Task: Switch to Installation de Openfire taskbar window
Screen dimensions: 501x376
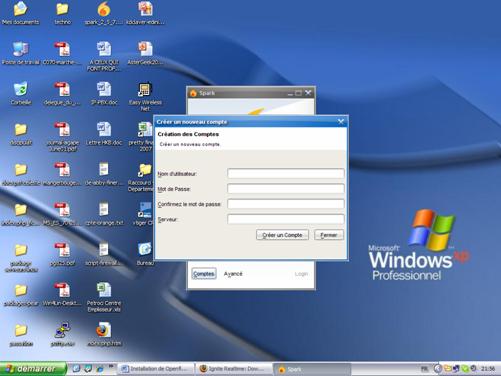Action: click(x=157, y=369)
